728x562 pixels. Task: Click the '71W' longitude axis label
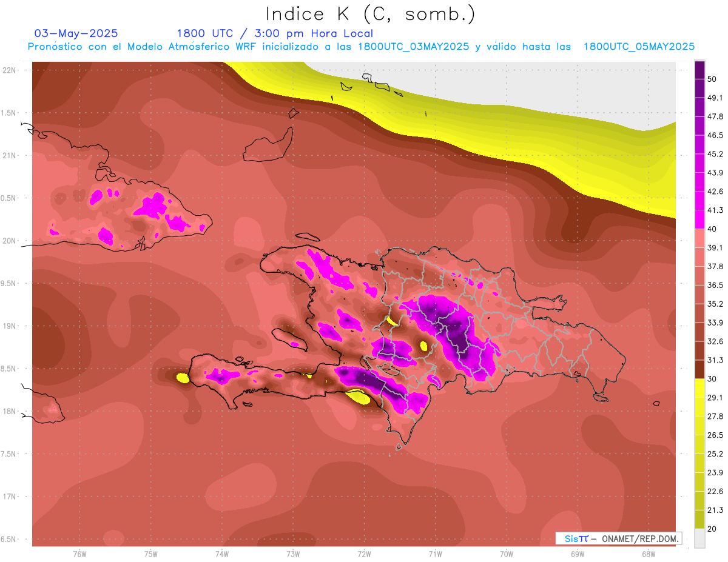click(435, 554)
